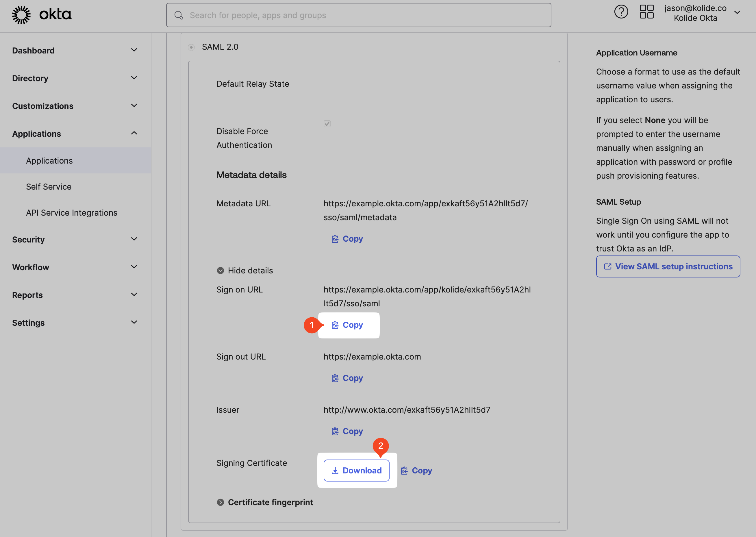Expand Certificate fingerprint section
756x537 pixels.
265,502
